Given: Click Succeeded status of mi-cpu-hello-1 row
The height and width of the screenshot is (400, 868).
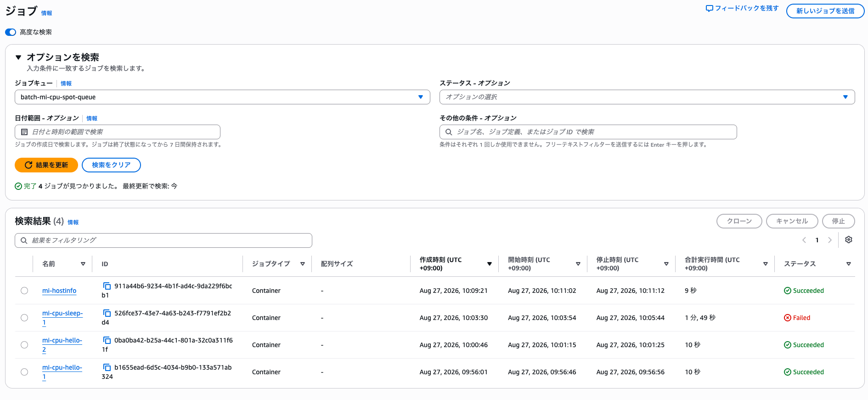Looking at the screenshot, I should (x=804, y=372).
